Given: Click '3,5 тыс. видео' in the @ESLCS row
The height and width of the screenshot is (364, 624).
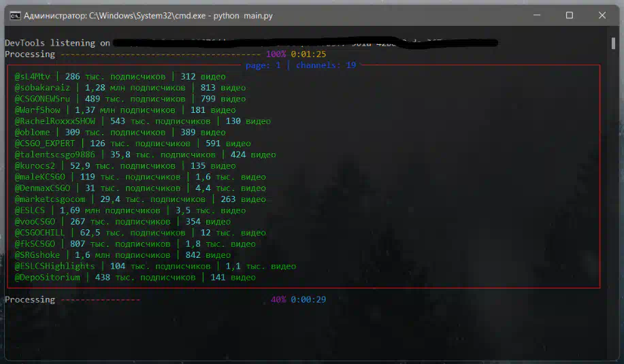Looking at the screenshot, I should pos(210,210).
